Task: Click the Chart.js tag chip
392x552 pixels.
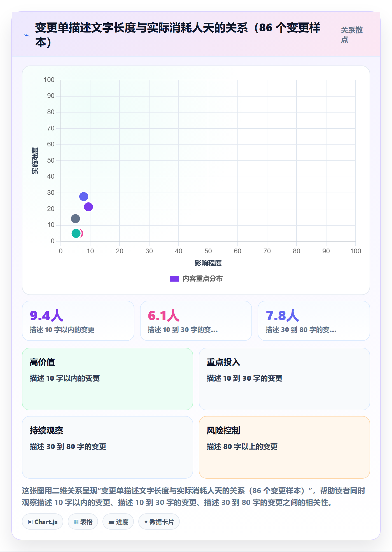Action: click(x=43, y=522)
